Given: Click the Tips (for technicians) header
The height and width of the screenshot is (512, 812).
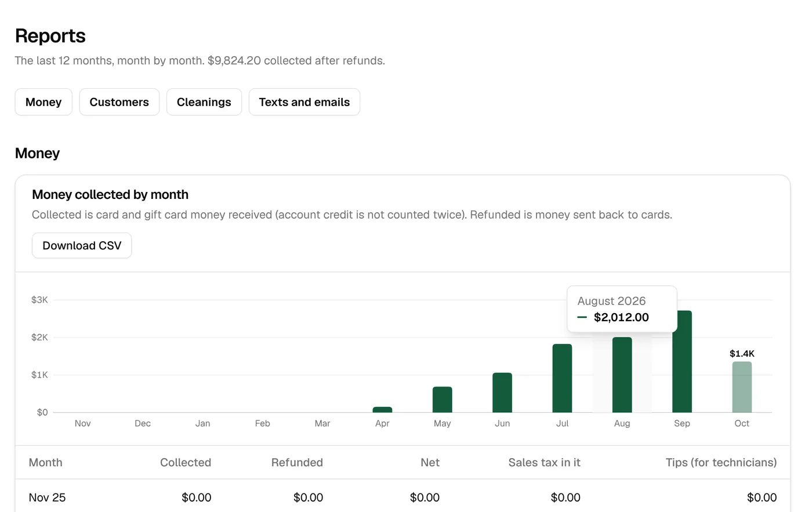Looking at the screenshot, I should click(x=721, y=462).
